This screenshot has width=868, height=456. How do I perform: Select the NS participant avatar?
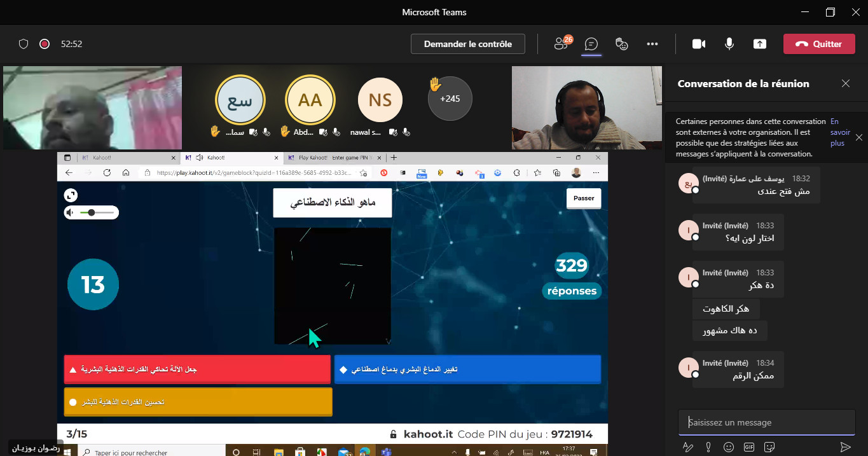click(x=380, y=100)
